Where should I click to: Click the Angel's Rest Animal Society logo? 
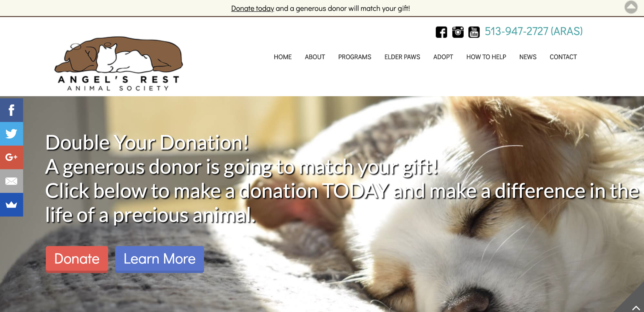[x=118, y=63]
